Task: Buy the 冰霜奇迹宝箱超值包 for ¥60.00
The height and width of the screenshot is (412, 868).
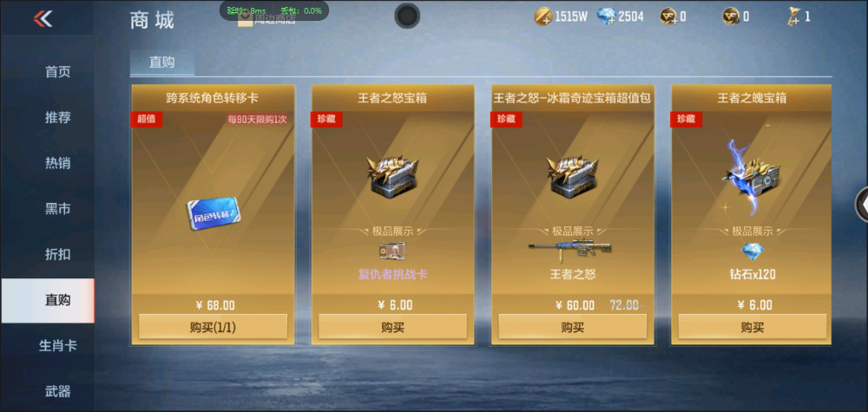Action: [572, 327]
